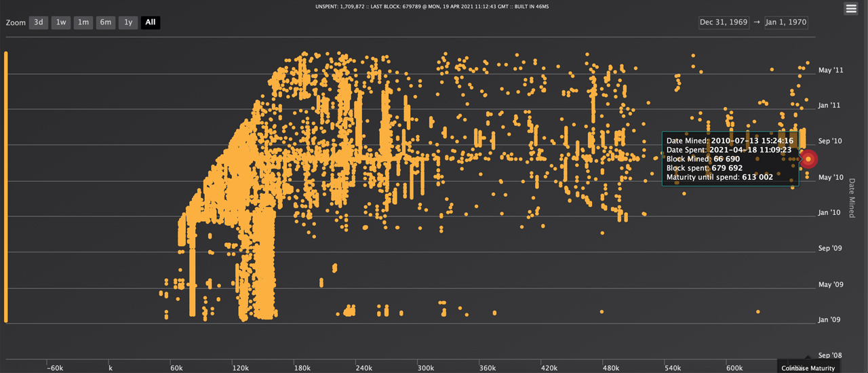Click the 600k x-axis tick label
868x373 pixels.
tap(734, 368)
